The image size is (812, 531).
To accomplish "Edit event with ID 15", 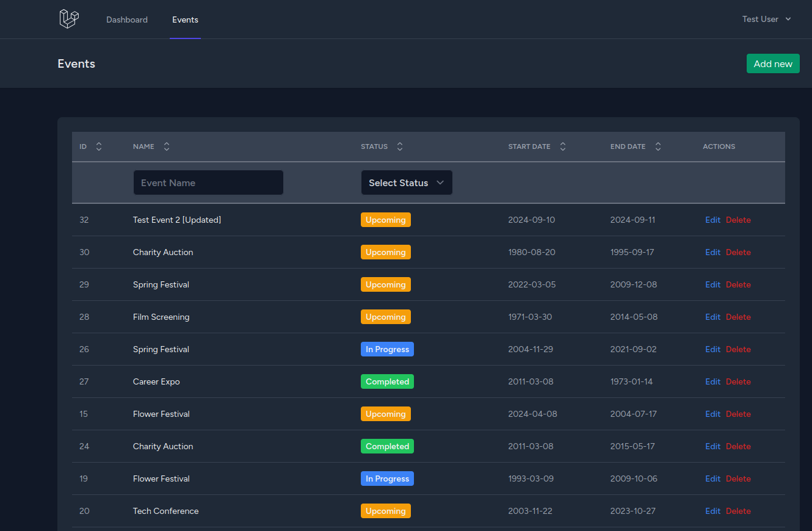I will pos(712,414).
